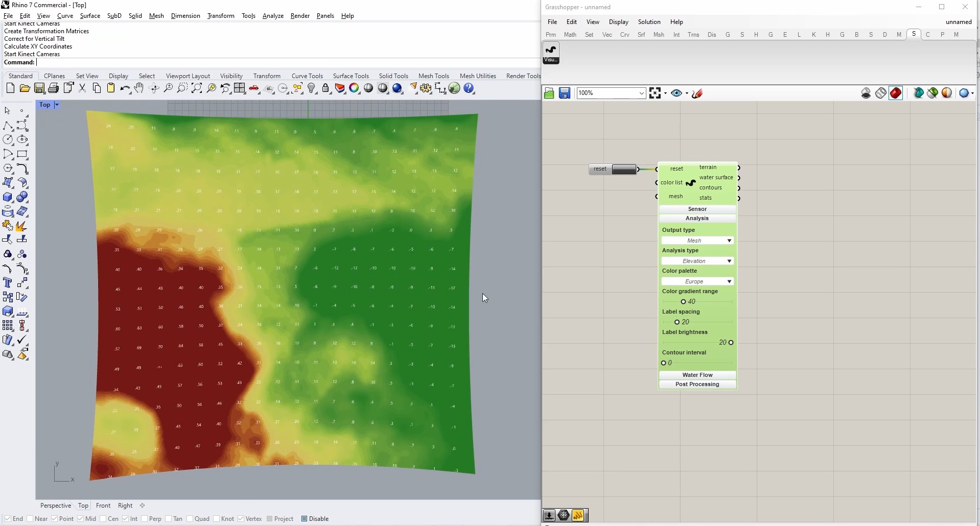Toggle the Grasshopper preview eye icon

(677, 93)
